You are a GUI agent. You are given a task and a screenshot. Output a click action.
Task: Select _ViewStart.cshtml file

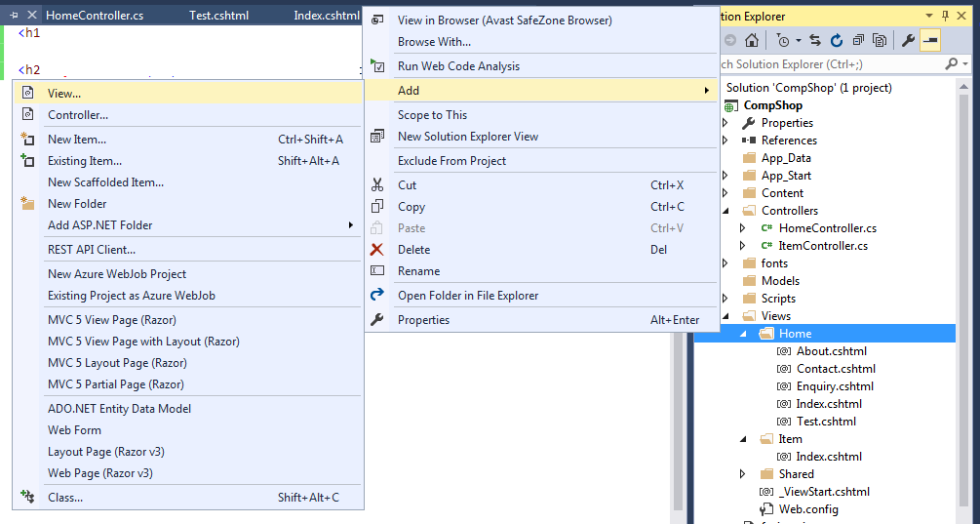point(824,492)
